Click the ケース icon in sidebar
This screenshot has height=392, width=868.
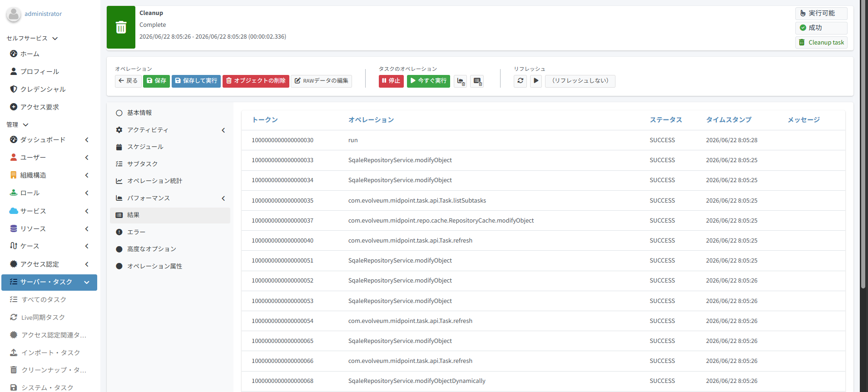click(14, 246)
